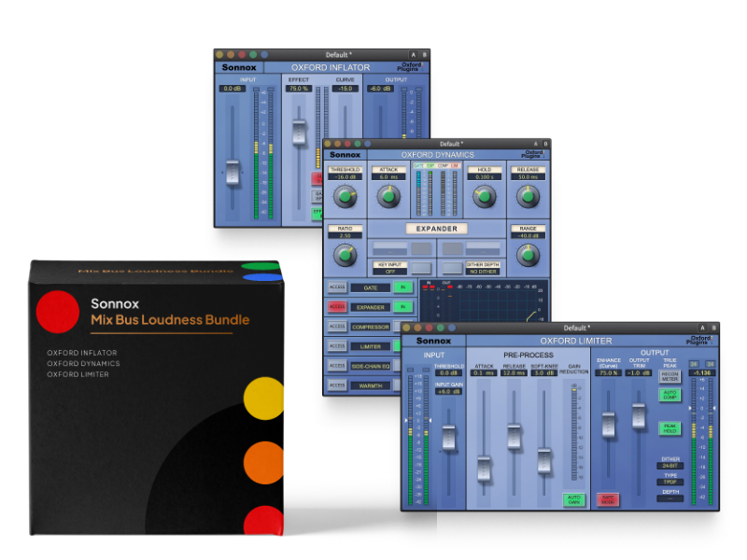Image resolution: width=747 pixels, height=560 pixels.
Task: Open the dither Depth selector in Limiter
Action: pos(669,498)
